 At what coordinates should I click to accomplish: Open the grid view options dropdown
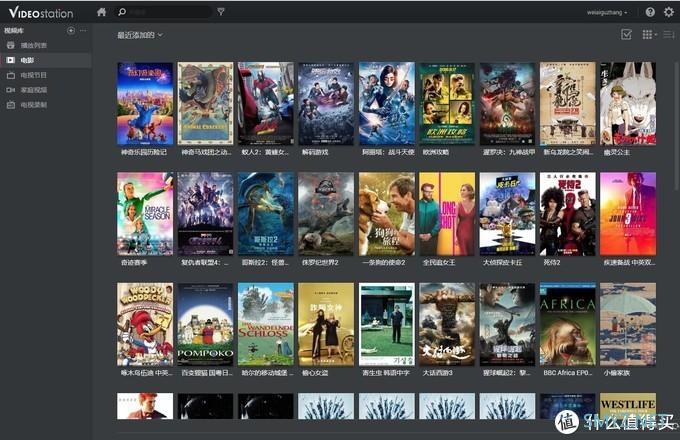click(649, 35)
